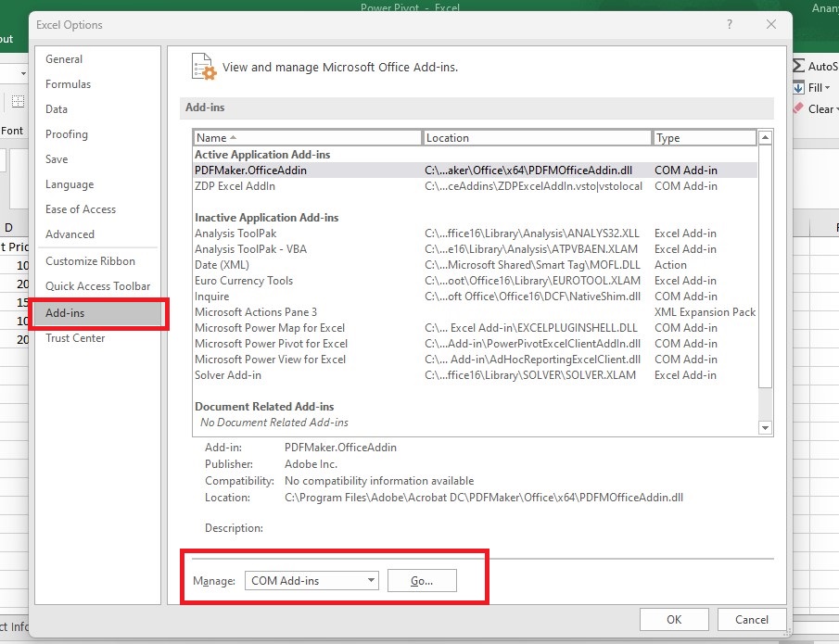Select the Analysis ToolPak add-in
The image size is (839, 644).
(x=476, y=234)
